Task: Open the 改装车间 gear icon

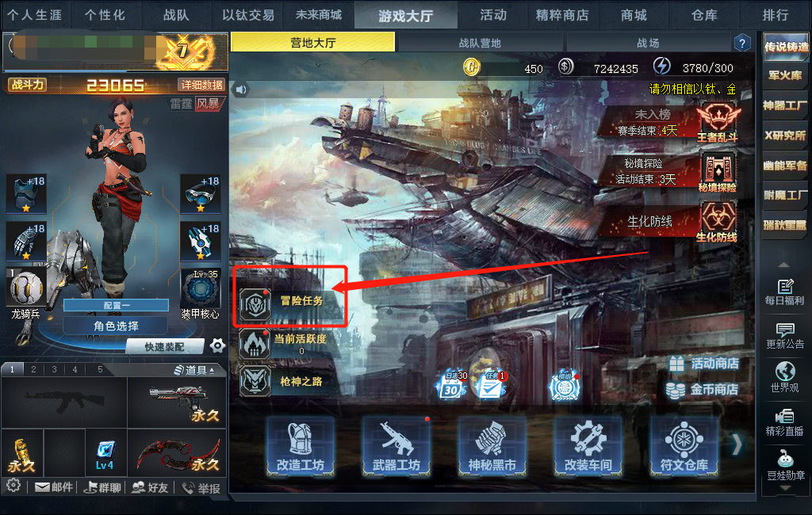Action: pos(588,447)
